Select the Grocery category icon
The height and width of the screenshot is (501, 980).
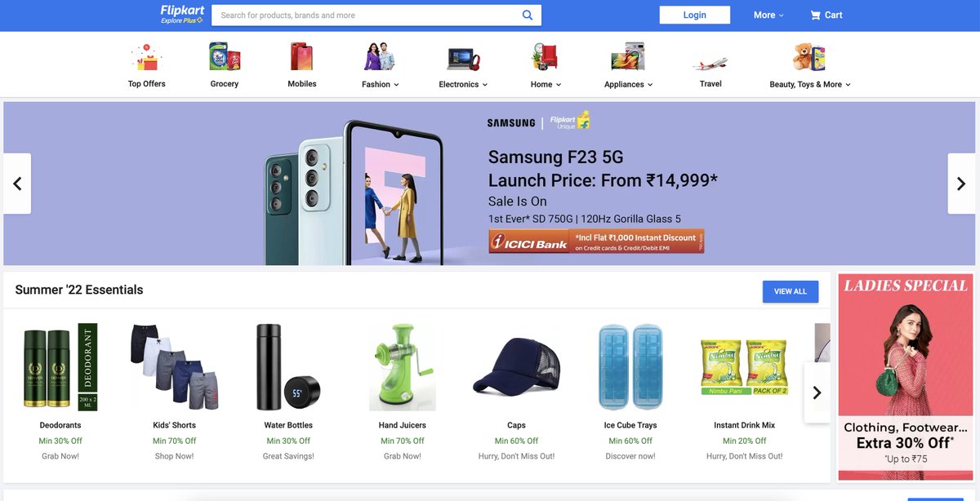coord(225,57)
